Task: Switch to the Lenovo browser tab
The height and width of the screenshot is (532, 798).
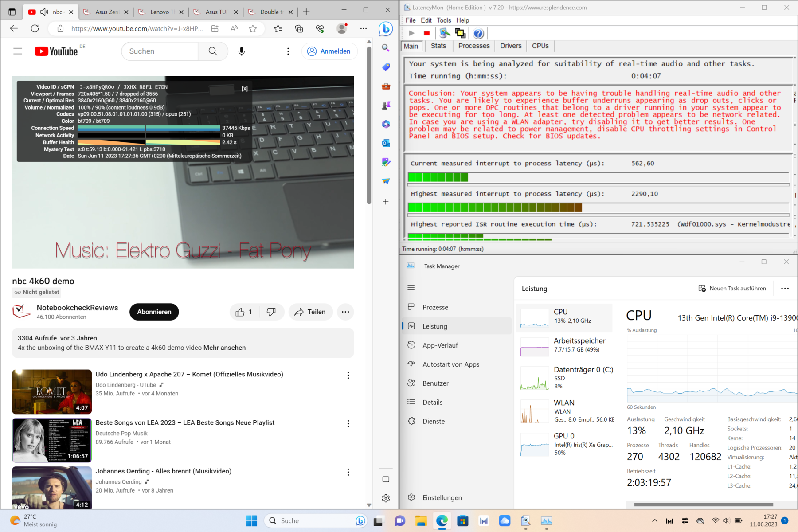Action: coord(160,12)
